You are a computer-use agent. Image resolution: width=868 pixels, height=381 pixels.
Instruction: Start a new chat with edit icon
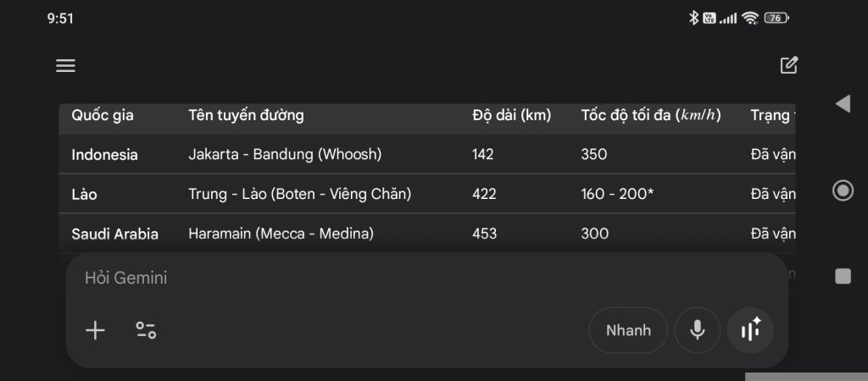(x=788, y=65)
